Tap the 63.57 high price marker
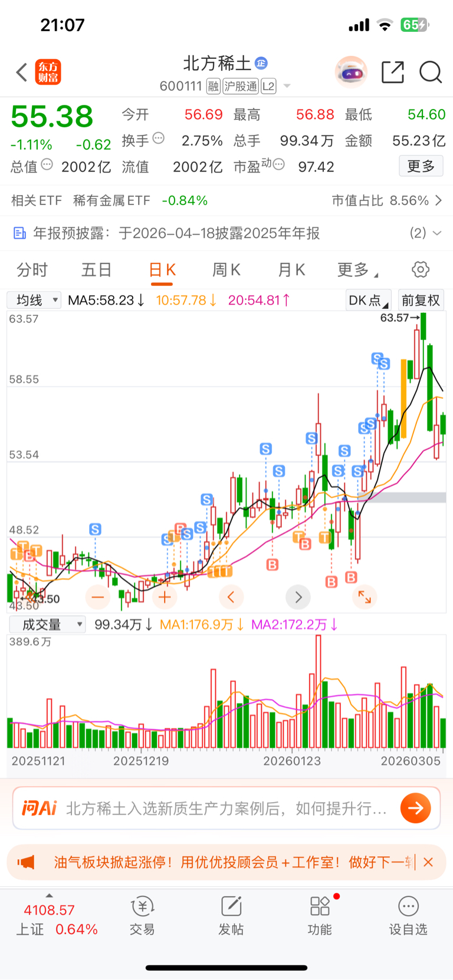The width and height of the screenshot is (453, 980). (400, 318)
